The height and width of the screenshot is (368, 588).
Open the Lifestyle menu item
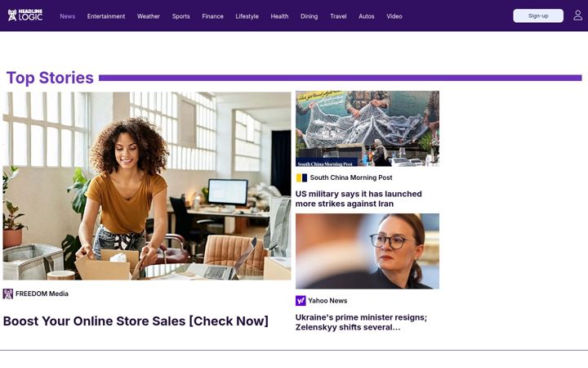[x=247, y=16]
